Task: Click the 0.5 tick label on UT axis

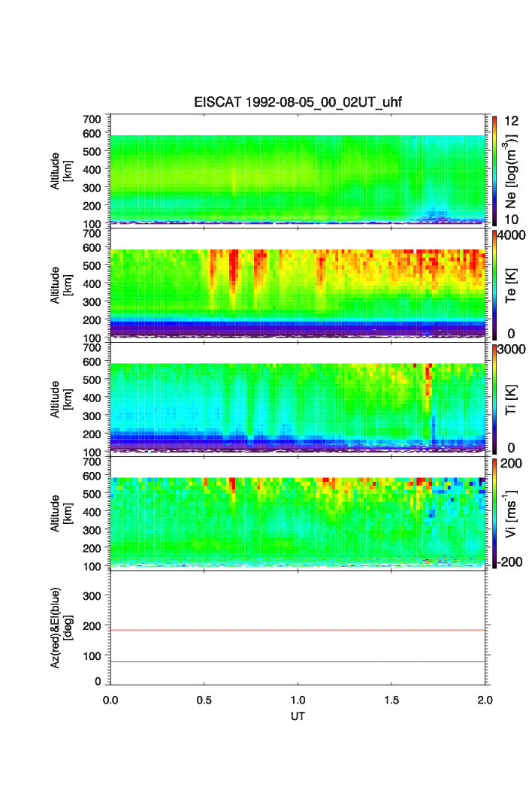Action: [204, 700]
